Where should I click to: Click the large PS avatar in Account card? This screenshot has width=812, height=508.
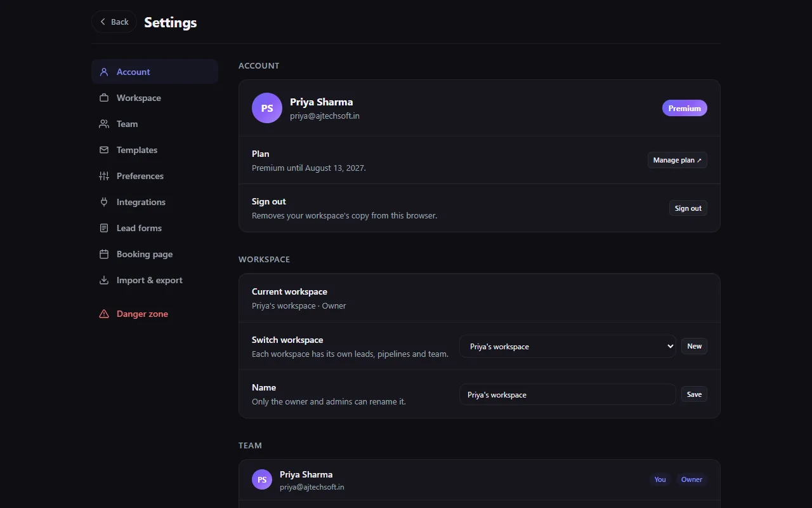[x=267, y=108]
